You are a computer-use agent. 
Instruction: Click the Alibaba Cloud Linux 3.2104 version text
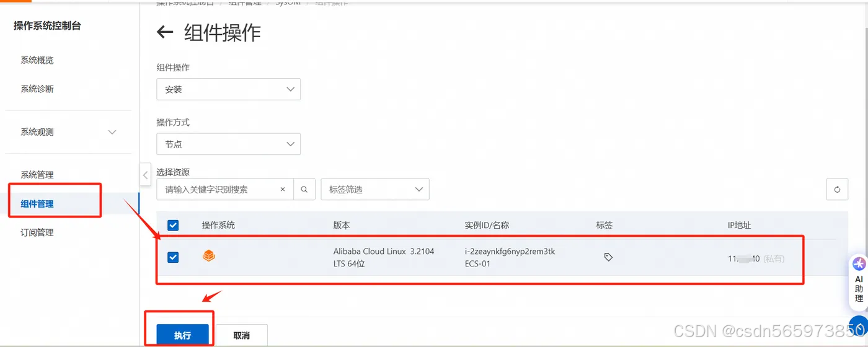pos(384,257)
